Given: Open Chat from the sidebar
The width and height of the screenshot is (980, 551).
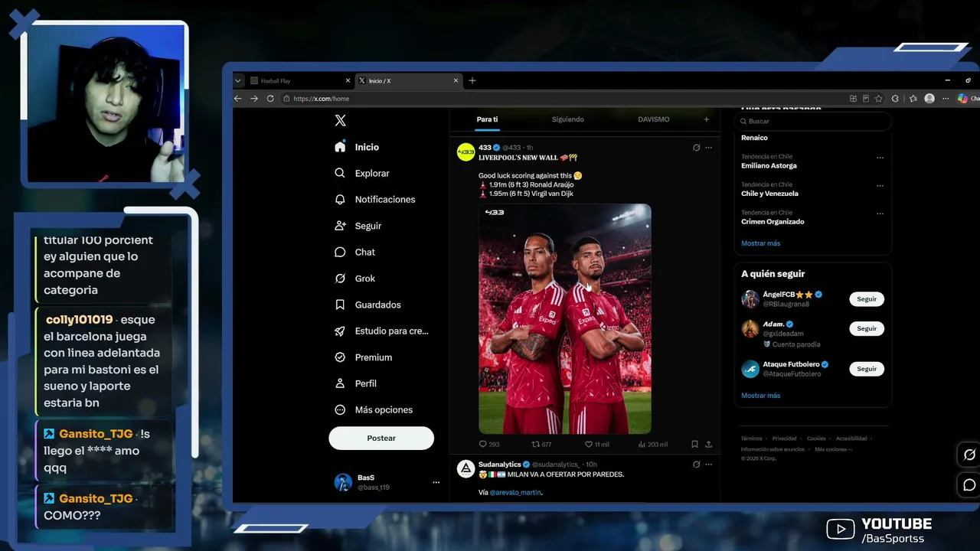Looking at the screenshot, I should (x=354, y=253).
